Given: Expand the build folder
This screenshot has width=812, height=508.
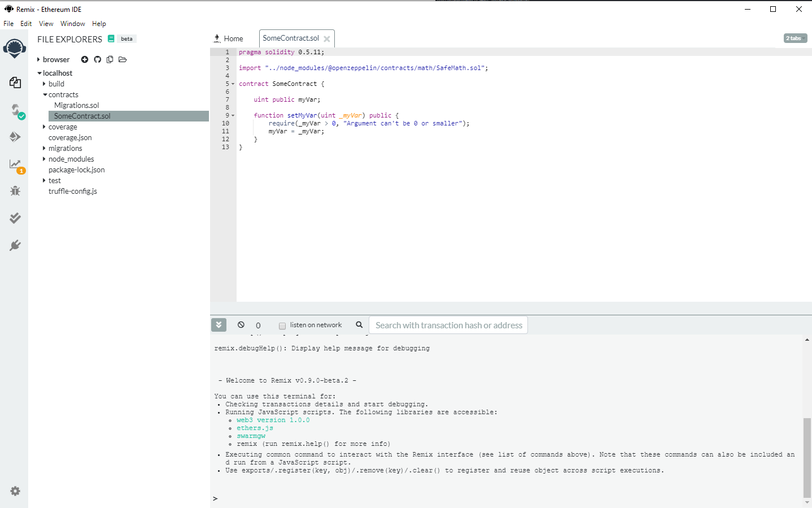Looking at the screenshot, I should point(44,84).
